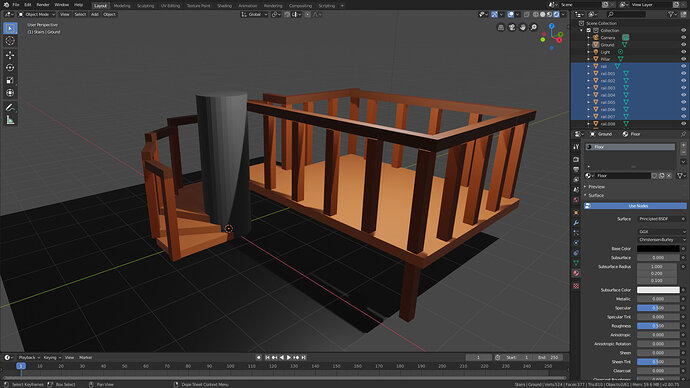The height and width of the screenshot is (388, 690).
Task: Open the Active Tool properties tab
Action: pyautogui.click(x=576, y=146)
